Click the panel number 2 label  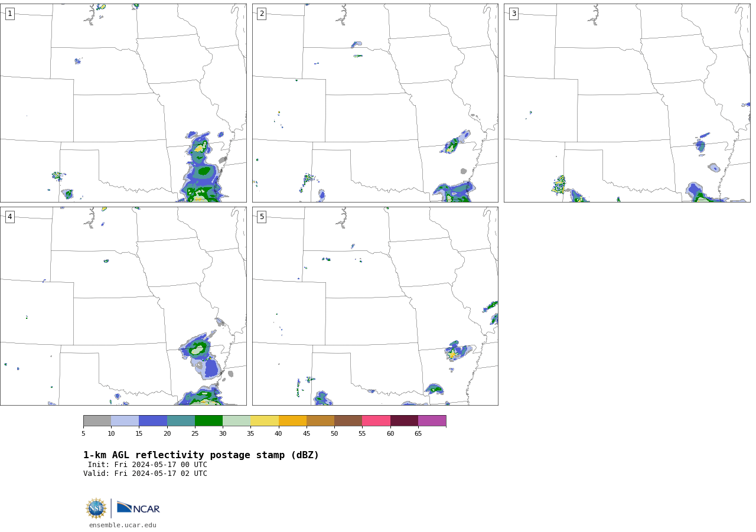[x=262, y=14]
